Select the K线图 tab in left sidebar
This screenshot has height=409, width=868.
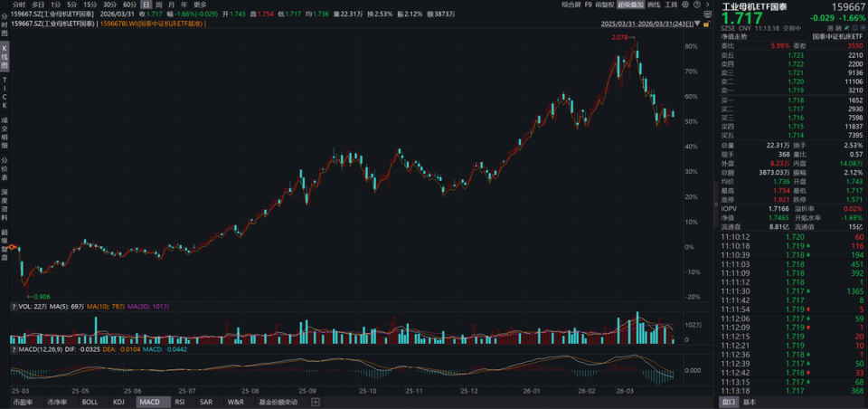pos(5,57)
